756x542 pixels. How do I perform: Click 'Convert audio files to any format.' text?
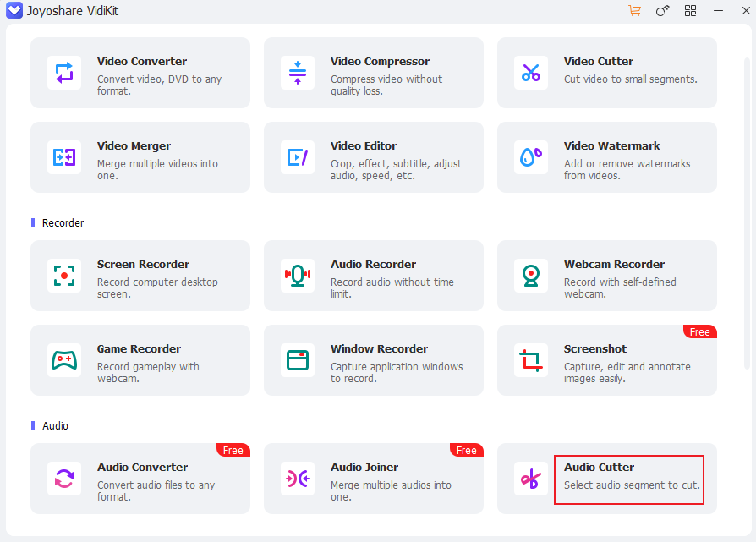(156, 491)
